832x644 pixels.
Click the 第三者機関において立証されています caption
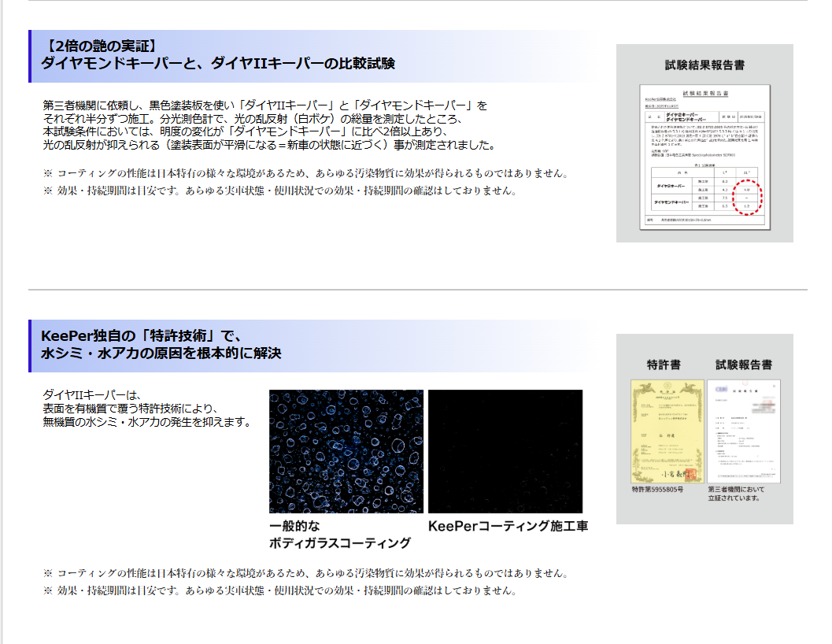click(x=736, y=494)
